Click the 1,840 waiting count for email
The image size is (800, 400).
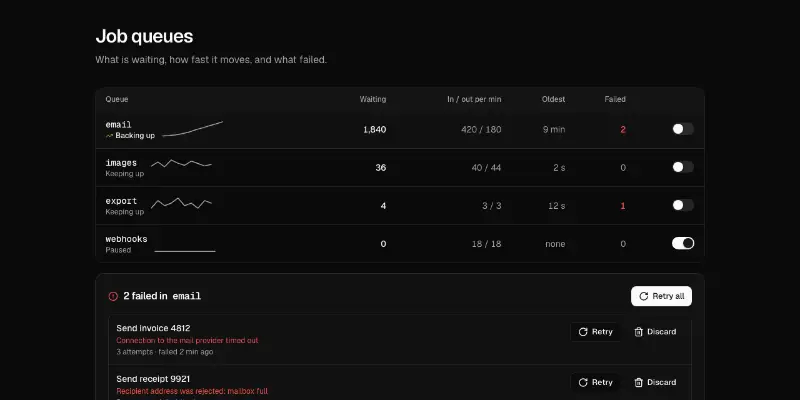coord(374,130)
